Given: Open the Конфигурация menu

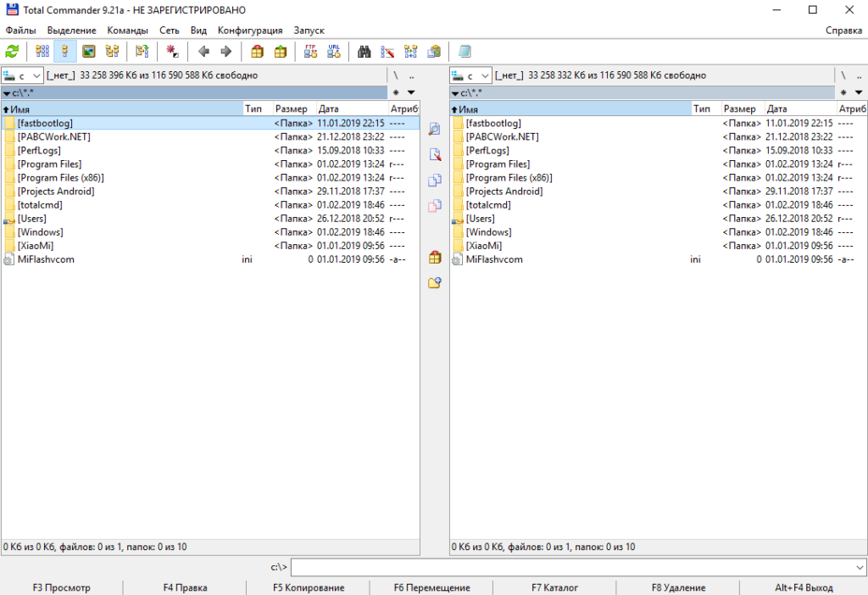Looking at the screenshot, I should click(x=250, y=31).
